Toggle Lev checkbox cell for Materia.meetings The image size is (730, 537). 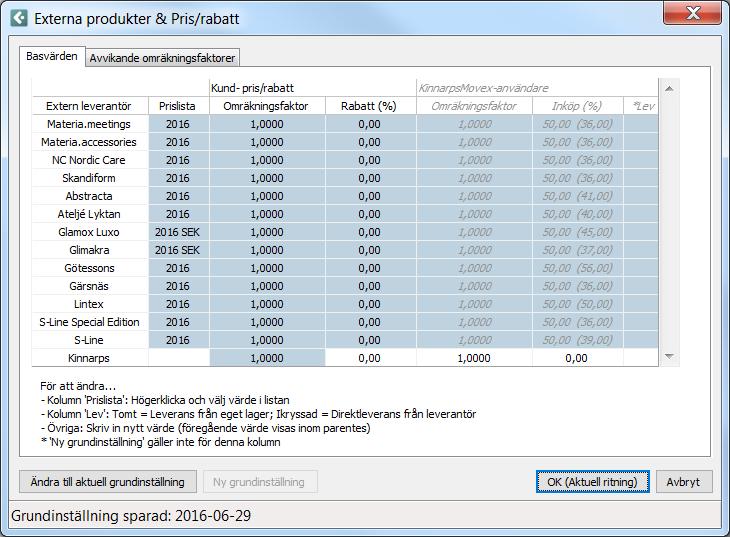[x=641, y=124]
